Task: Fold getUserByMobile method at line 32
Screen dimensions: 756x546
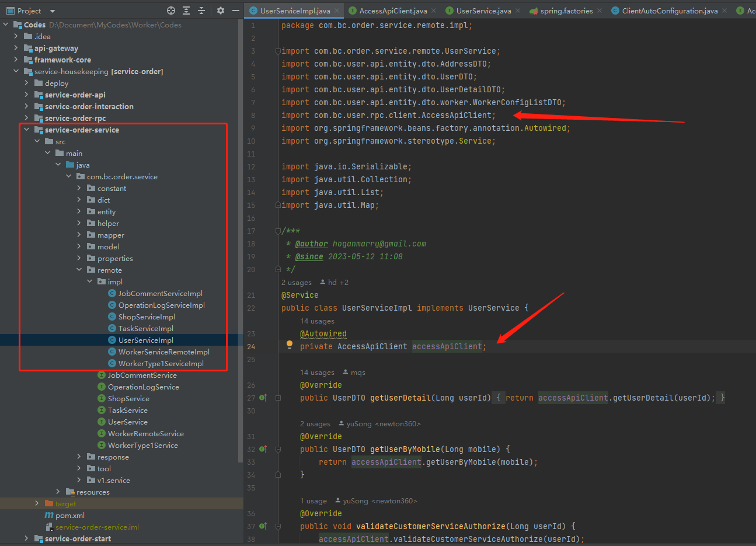Action: (278, 449)
